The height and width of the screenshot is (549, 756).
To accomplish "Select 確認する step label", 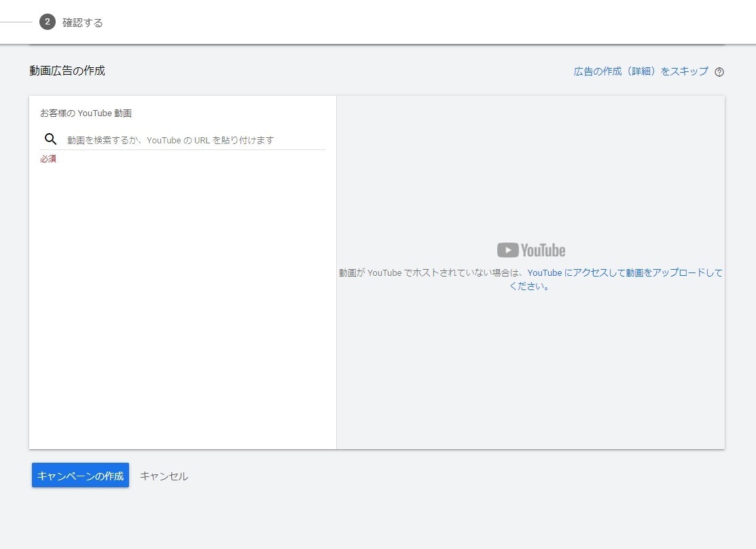I will point(82,22).
